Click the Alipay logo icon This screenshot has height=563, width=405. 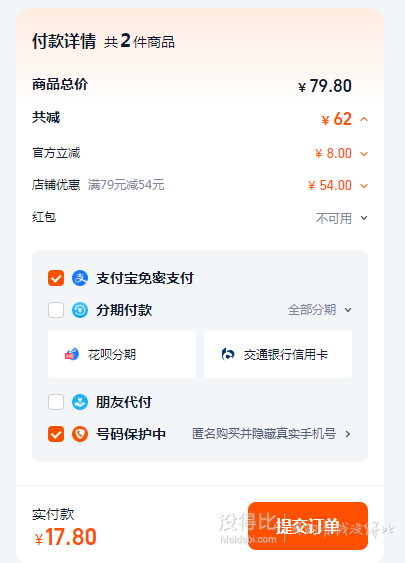(x=80, y=278)
